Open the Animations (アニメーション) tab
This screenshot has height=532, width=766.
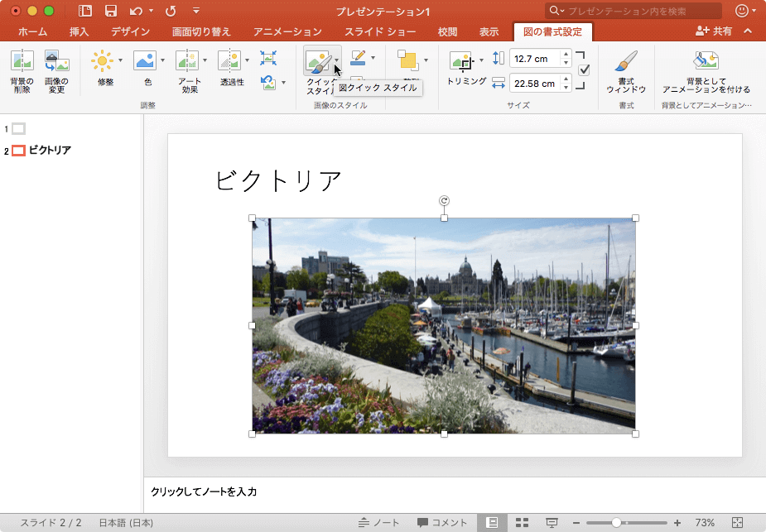coord(287,32)
